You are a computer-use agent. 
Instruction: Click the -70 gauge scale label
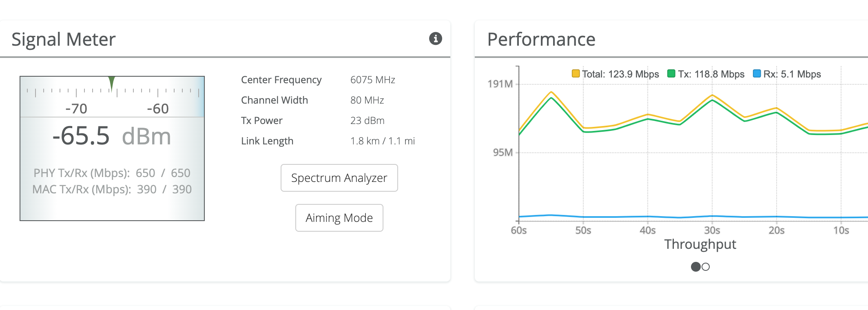(x=76, y=108)
